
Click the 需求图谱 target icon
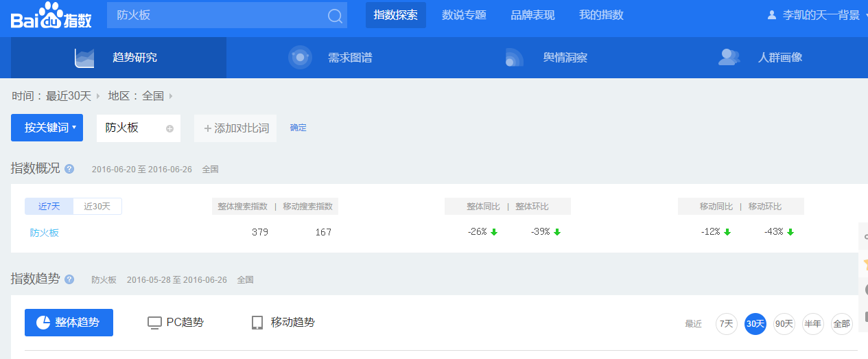[301, 58]
